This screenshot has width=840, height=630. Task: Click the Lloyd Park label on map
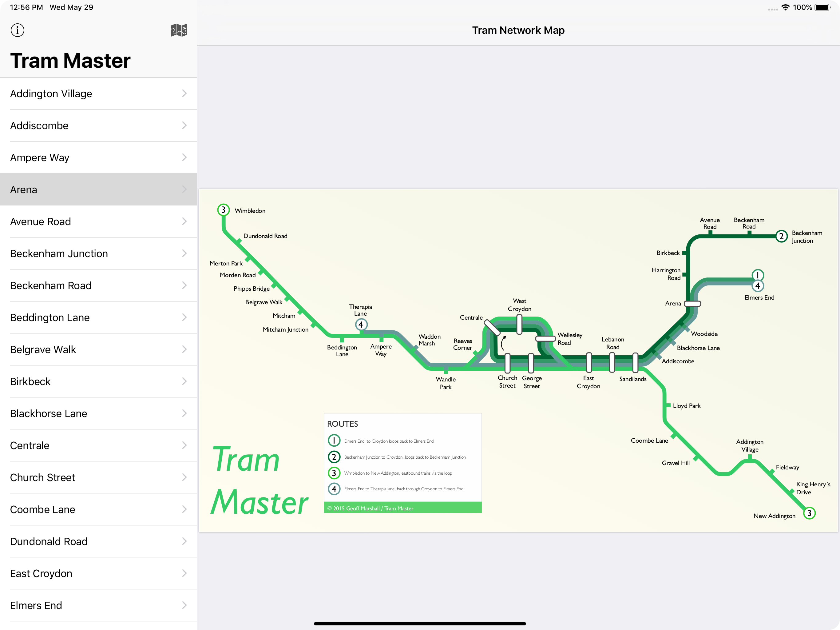tap(687, 406)
